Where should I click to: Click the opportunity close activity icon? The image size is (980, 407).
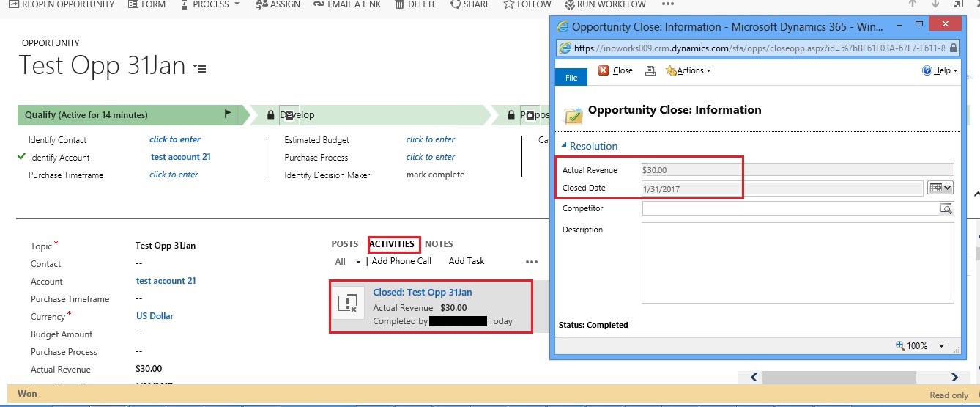tap(349, 304)
